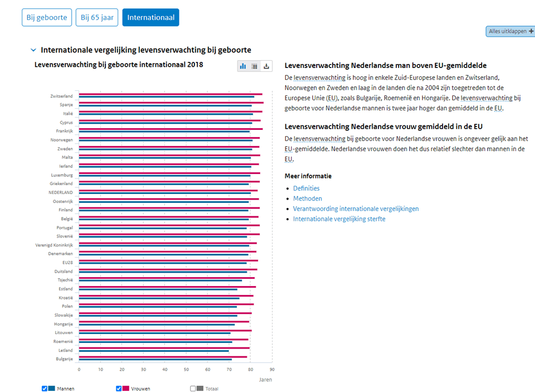Image resolution: width=535 pixels, height=392 pixels.
Task: Select the Internationaal tab
Action: pyautogui.click(x=150, y=17)
